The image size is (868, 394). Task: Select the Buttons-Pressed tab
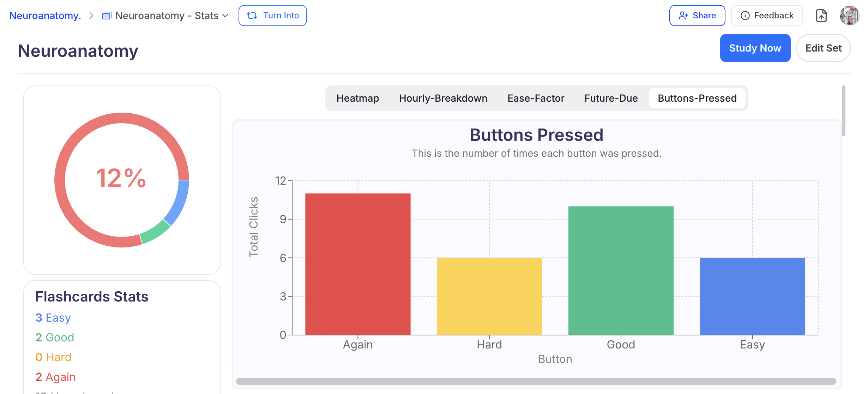(x=697, y=98)
